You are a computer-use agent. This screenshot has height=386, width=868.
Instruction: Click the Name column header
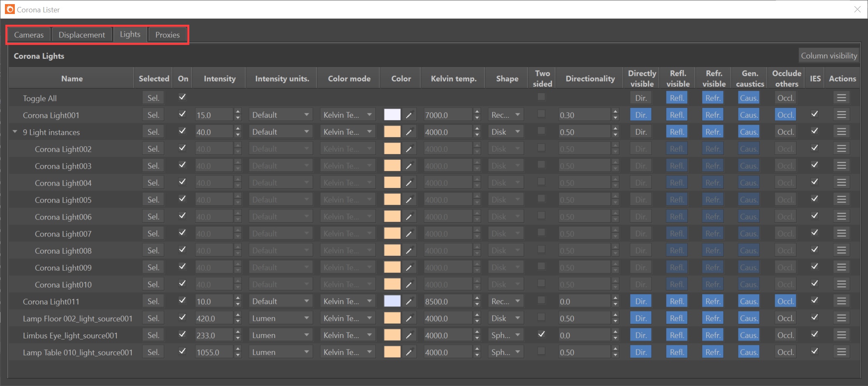coord(72,78)
